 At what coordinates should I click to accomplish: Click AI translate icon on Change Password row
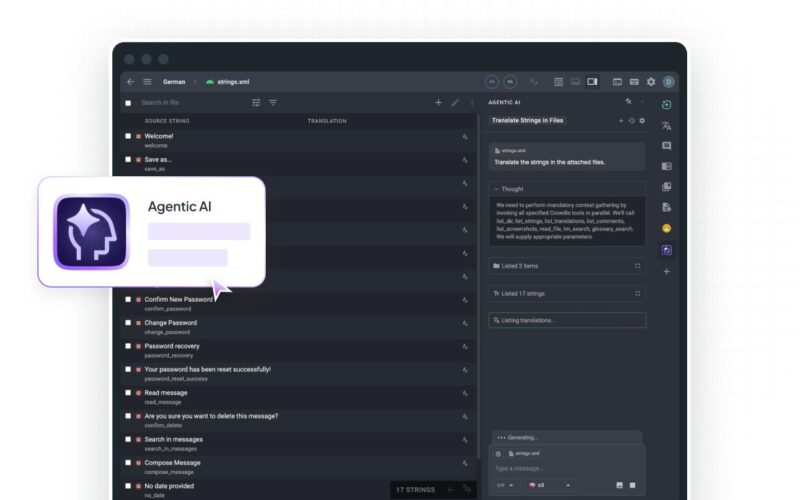point(465,323)
